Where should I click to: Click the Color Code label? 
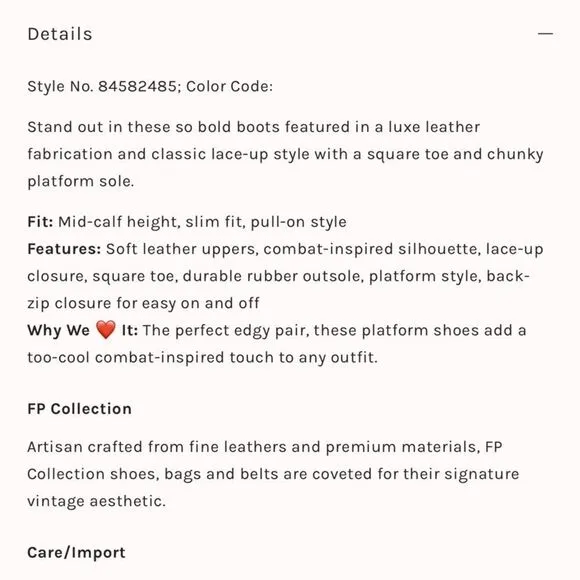229,86
